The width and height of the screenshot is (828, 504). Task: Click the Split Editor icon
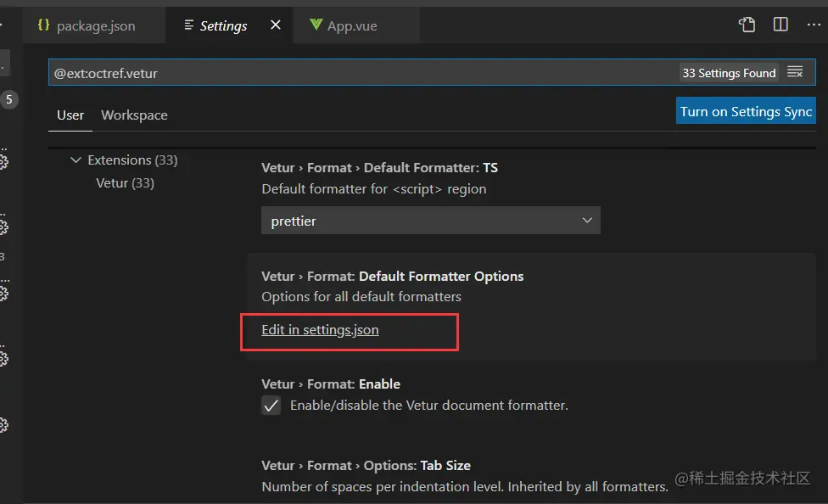[x=780, y=25]
